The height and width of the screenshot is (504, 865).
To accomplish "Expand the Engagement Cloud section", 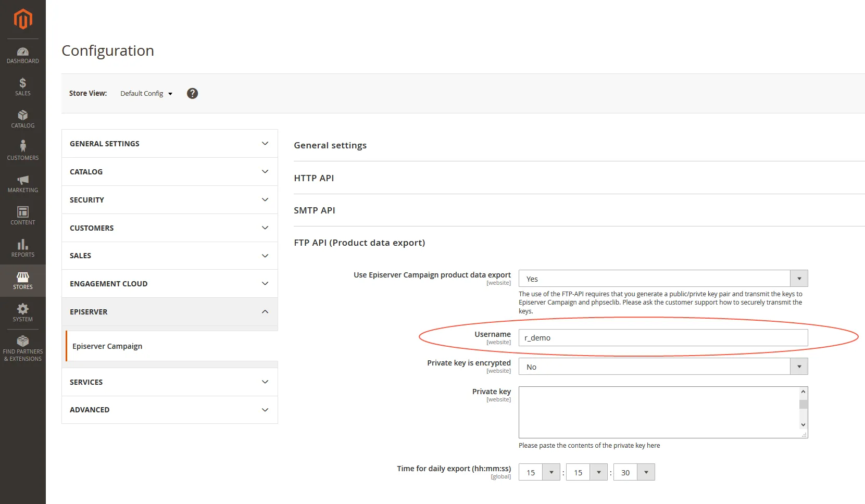I will point(170,284).
